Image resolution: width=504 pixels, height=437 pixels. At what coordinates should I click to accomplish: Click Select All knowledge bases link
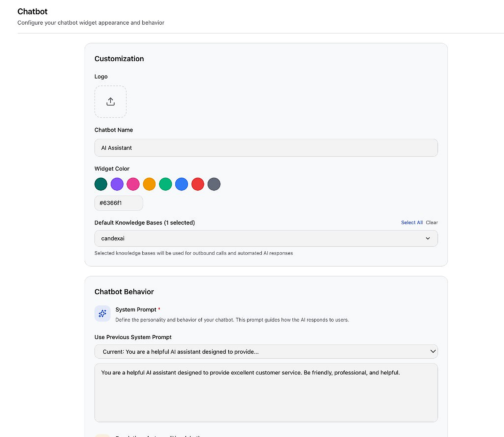[412, 222]
